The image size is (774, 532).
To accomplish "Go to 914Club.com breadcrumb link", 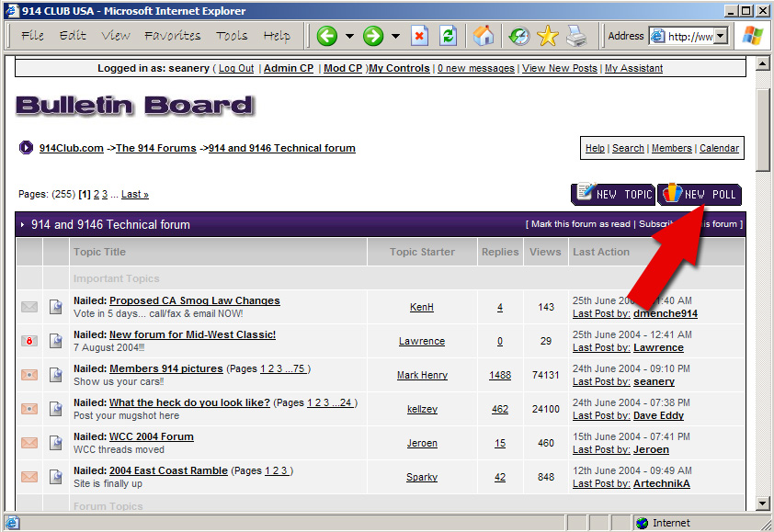I will click(x=72, y=148).
